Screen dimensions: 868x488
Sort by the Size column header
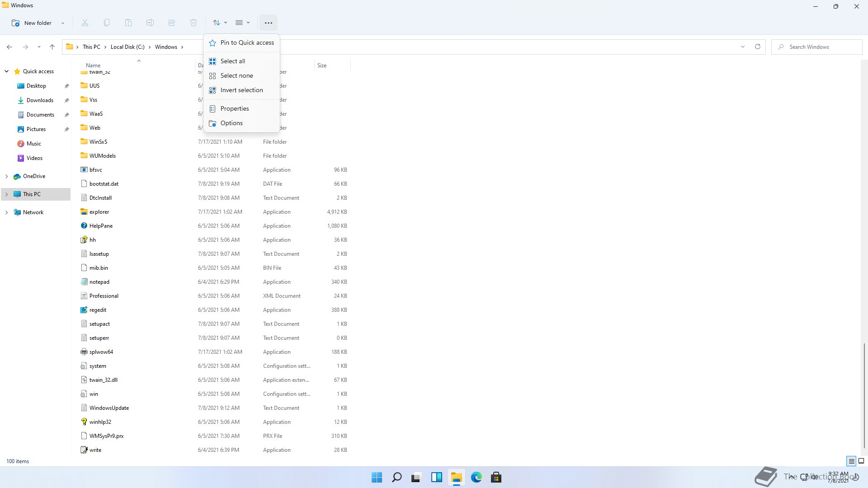pos(322,66)
